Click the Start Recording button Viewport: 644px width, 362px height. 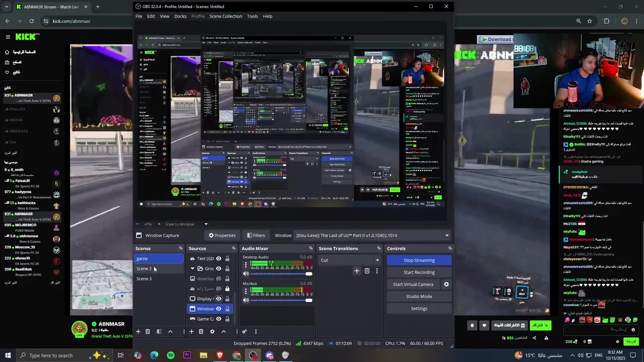pos(419,272)
